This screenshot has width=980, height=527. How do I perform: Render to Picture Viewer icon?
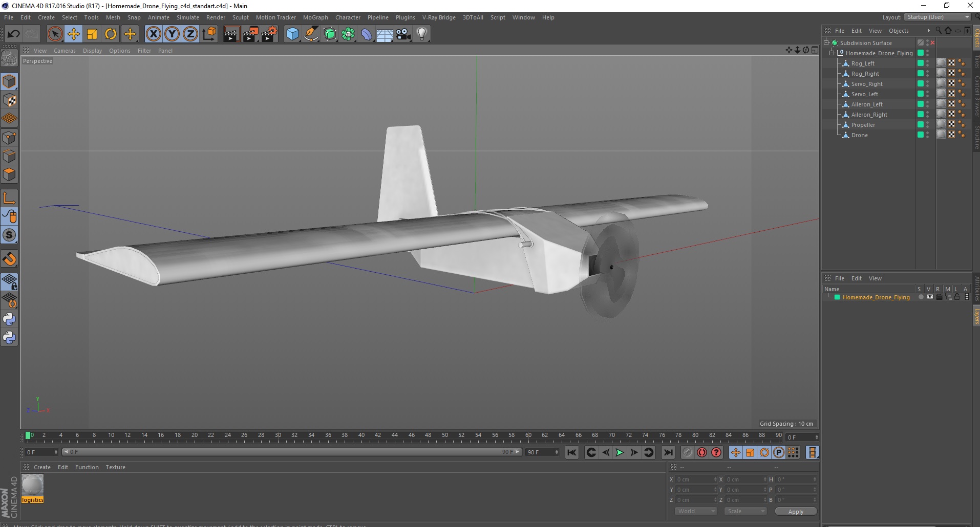coord(250,34)
